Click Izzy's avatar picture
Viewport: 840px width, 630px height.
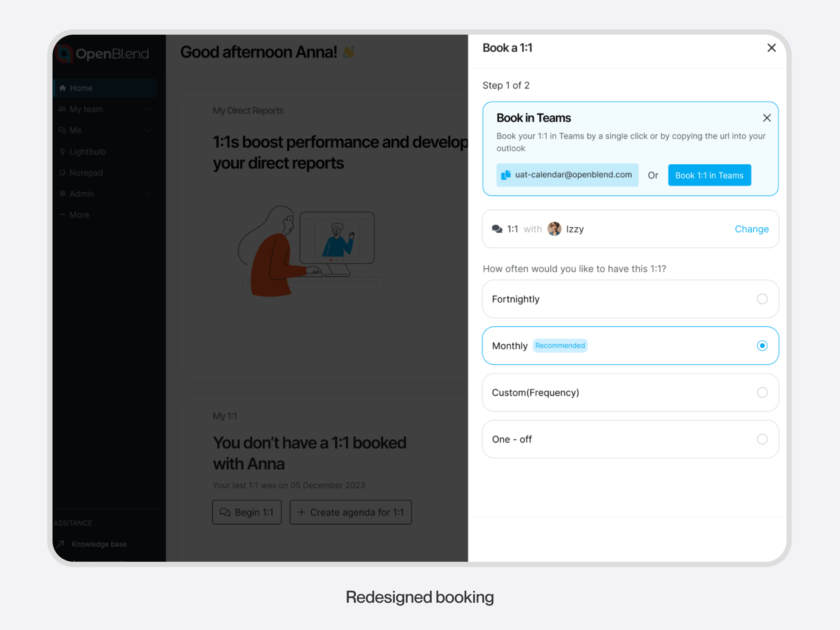554,229
